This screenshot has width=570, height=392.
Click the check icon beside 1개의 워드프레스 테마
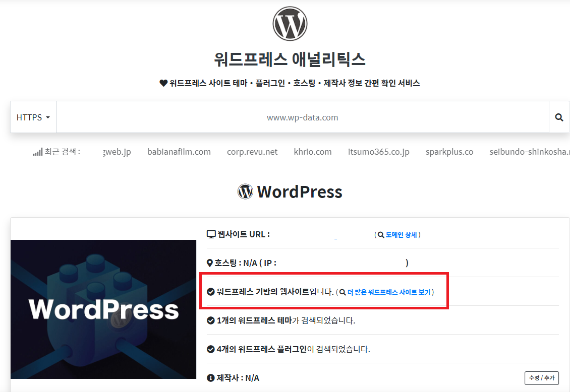point(210,320)
